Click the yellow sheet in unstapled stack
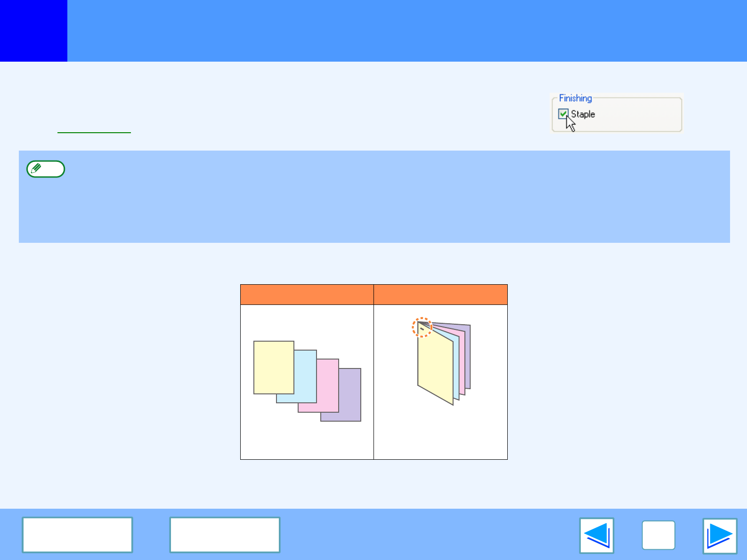This screenshot has width=747, height=560. coord(273,367)
